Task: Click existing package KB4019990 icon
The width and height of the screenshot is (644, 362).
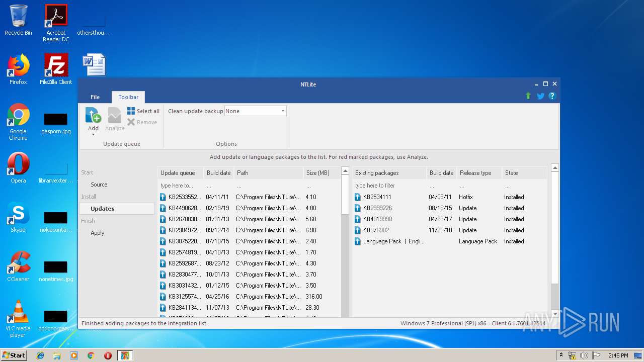Action: pyautogui.click(x=358, y=219)
